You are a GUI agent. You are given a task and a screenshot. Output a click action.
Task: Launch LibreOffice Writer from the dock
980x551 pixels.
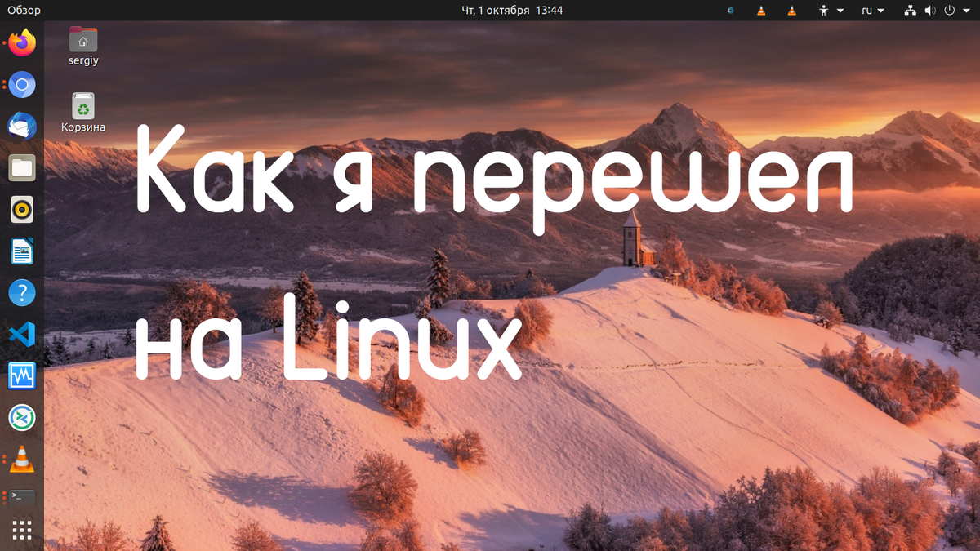(x=21, y=251)
